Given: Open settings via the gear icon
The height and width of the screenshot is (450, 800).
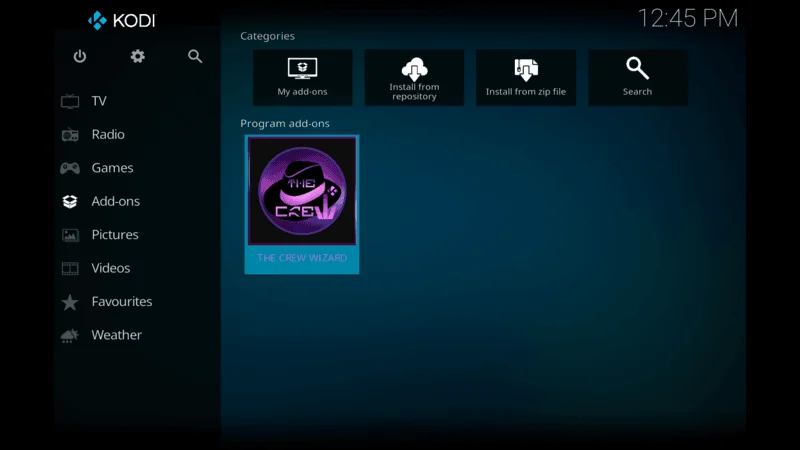Looking at the screenshot, I should (x=137, y=56).
